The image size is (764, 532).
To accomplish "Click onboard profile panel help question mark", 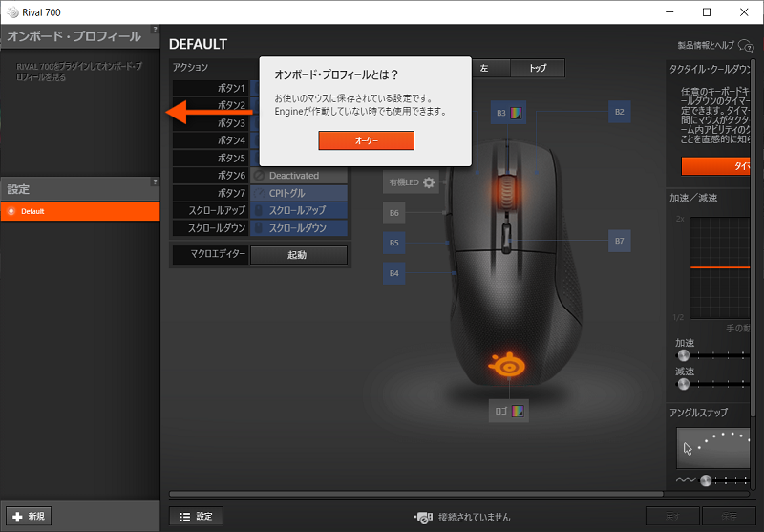I will (155, 30).
